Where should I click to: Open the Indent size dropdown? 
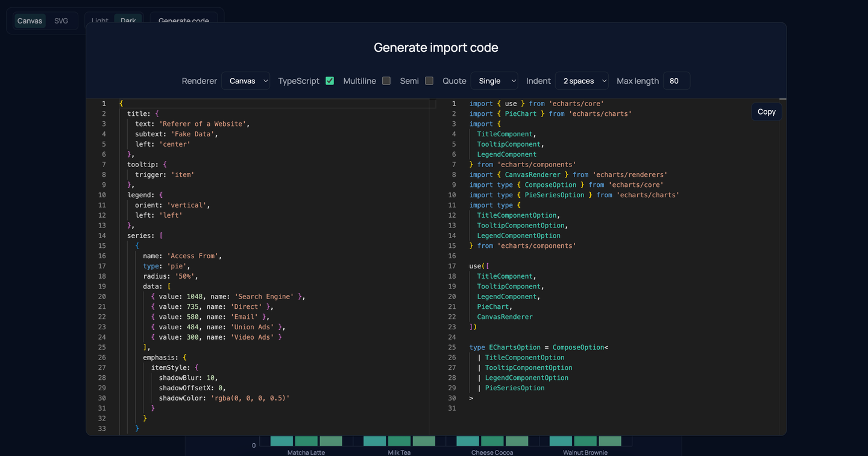coord(582,80)
